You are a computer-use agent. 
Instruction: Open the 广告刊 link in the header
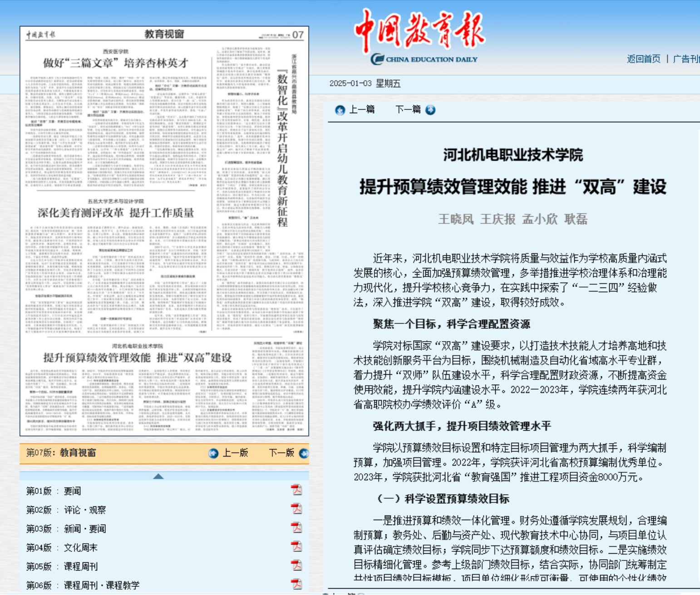coord(686,59)
